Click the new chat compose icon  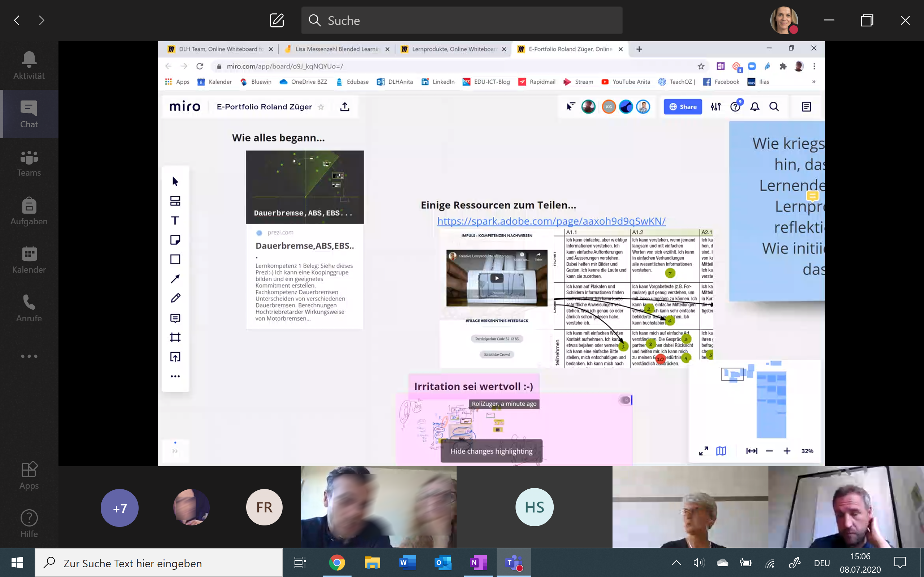pos(277,20)
